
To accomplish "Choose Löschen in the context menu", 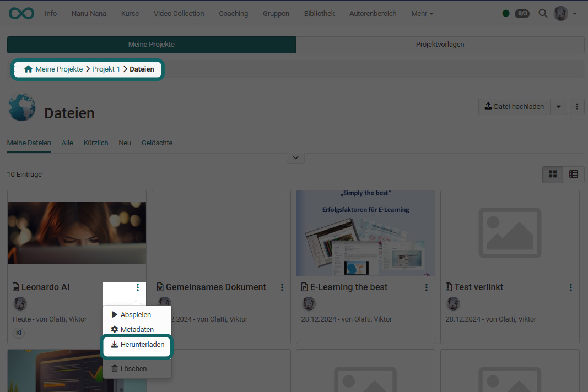I will tap(133, 368).
